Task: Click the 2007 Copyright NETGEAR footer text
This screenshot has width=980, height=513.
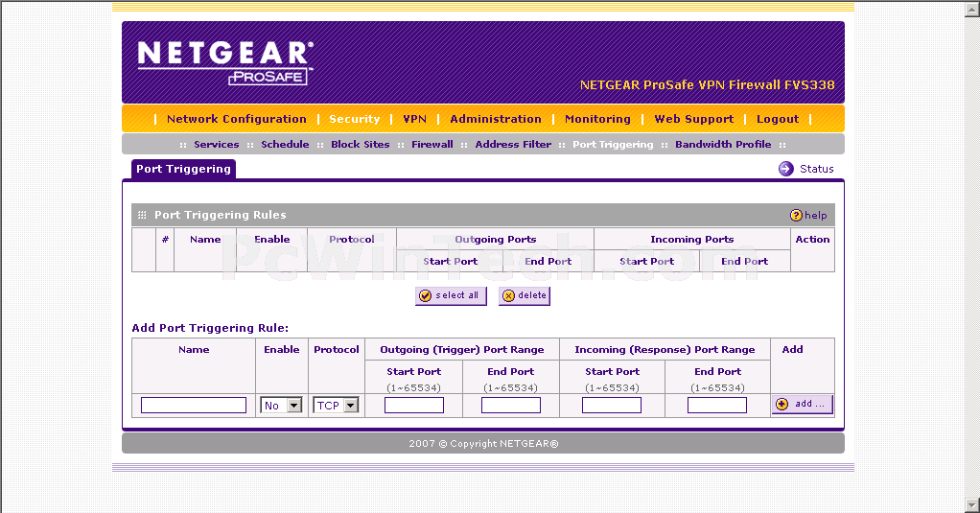Action: click(483, 444)
